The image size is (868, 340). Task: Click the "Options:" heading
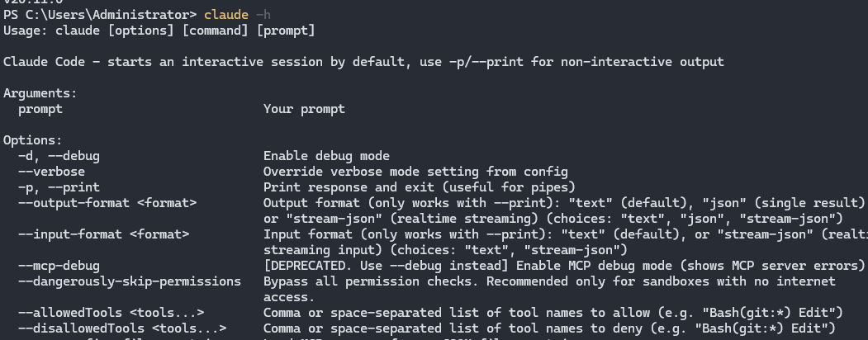[x=33, y=140]
